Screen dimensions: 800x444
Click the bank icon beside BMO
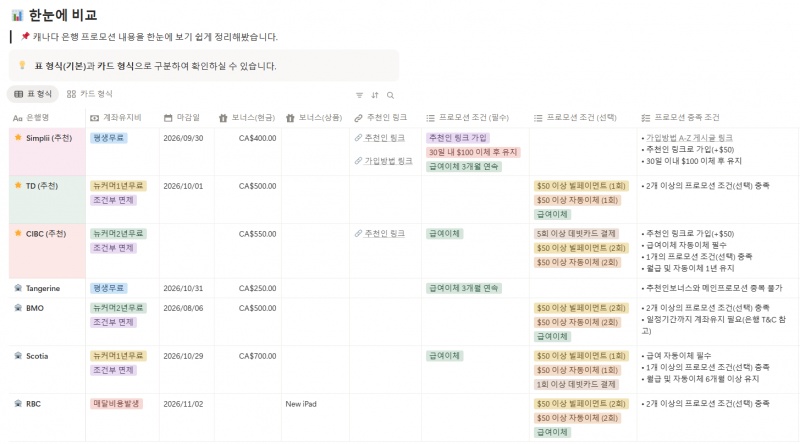tap(18, 308)
